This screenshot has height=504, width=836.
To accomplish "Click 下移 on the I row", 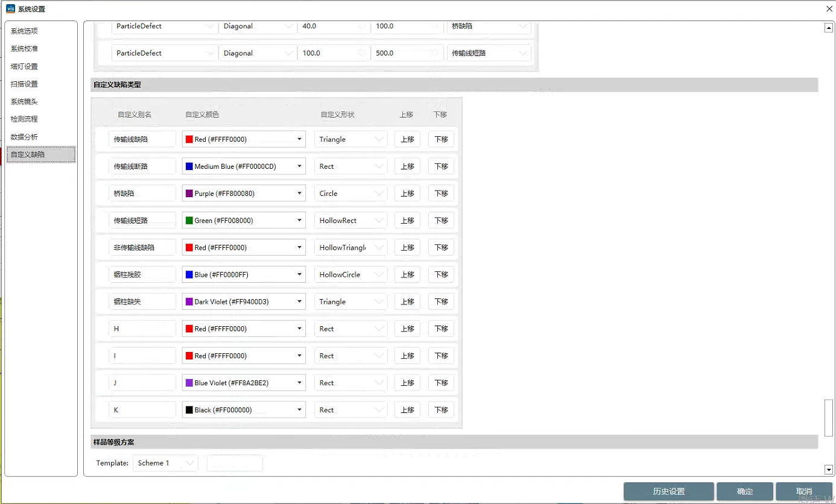I will click(x=441, y=356).
